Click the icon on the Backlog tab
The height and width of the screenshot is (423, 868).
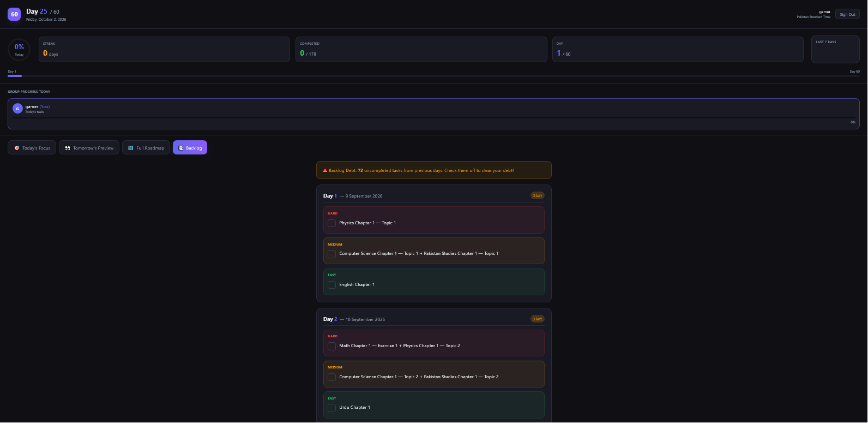[181, 148]
